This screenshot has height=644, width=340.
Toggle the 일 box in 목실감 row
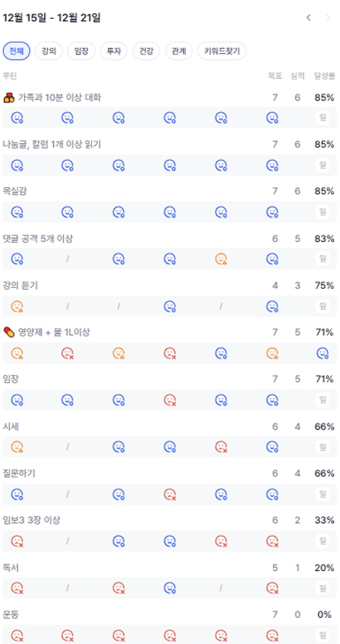[323, 212]
